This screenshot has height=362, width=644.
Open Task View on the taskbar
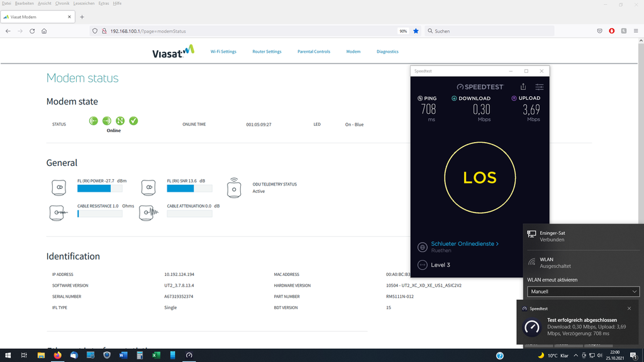point(25,356)
